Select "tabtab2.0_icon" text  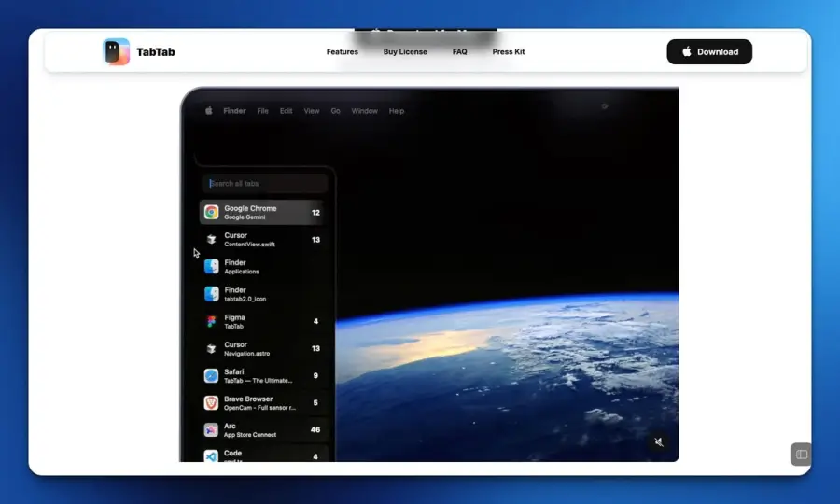point(245,299)
